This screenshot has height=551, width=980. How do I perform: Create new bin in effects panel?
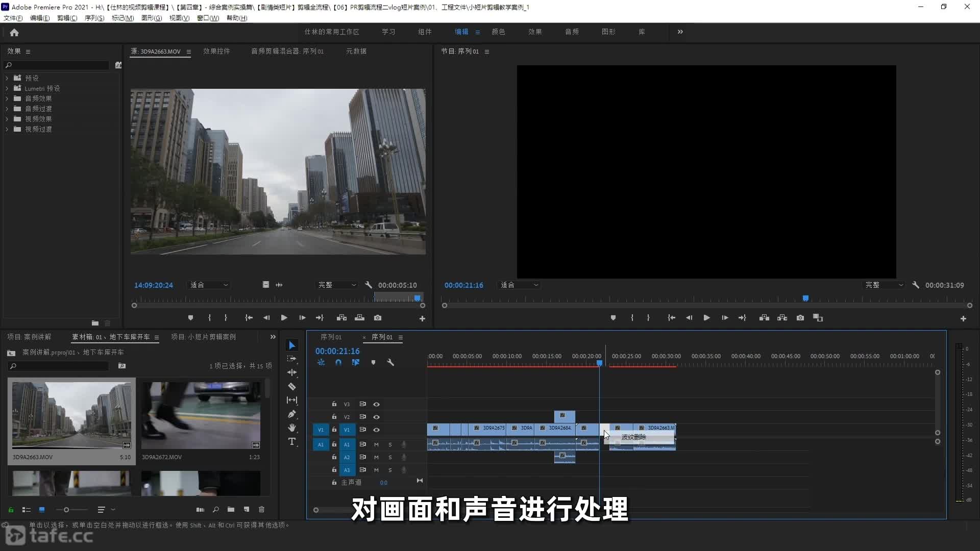pyautogui.click(x=95, y=323)
